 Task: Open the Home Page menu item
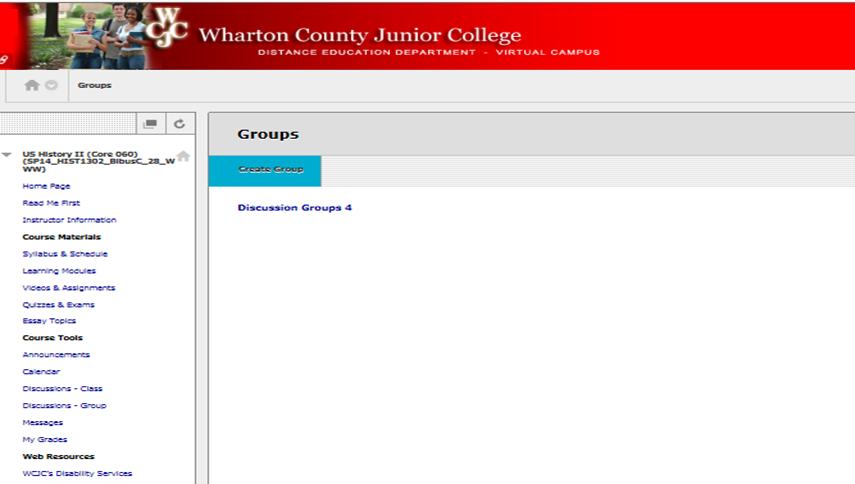point(46,186)
